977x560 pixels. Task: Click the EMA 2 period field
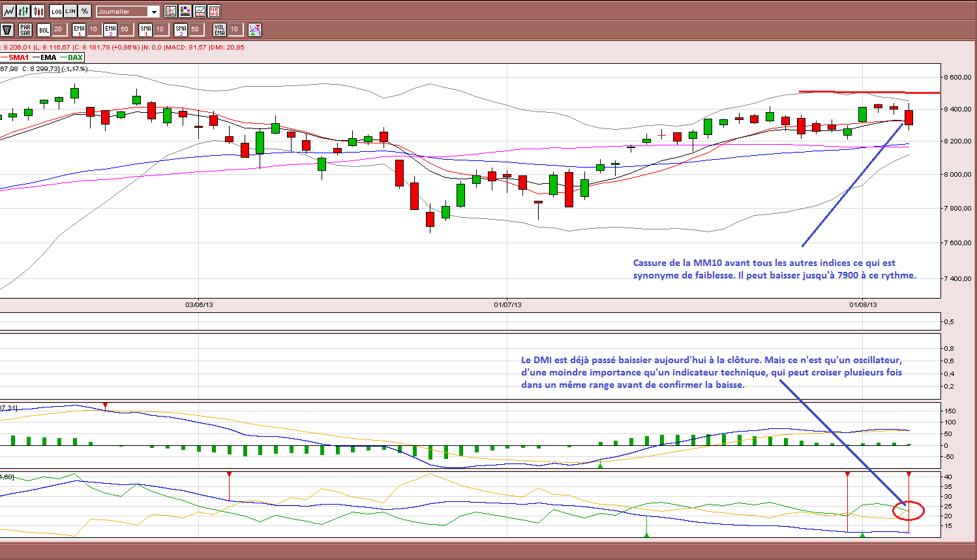(125, 29)
